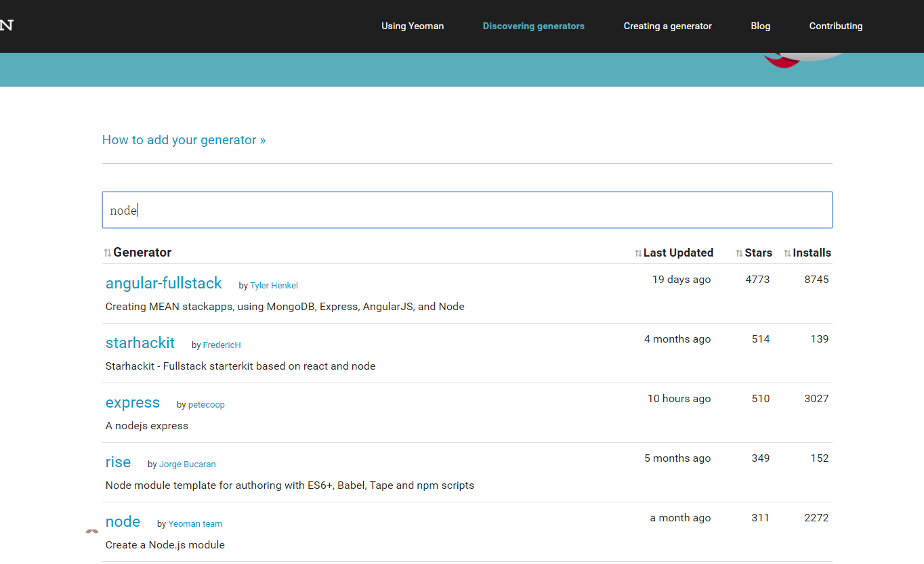Select installs value 2272

coord(816,518)
